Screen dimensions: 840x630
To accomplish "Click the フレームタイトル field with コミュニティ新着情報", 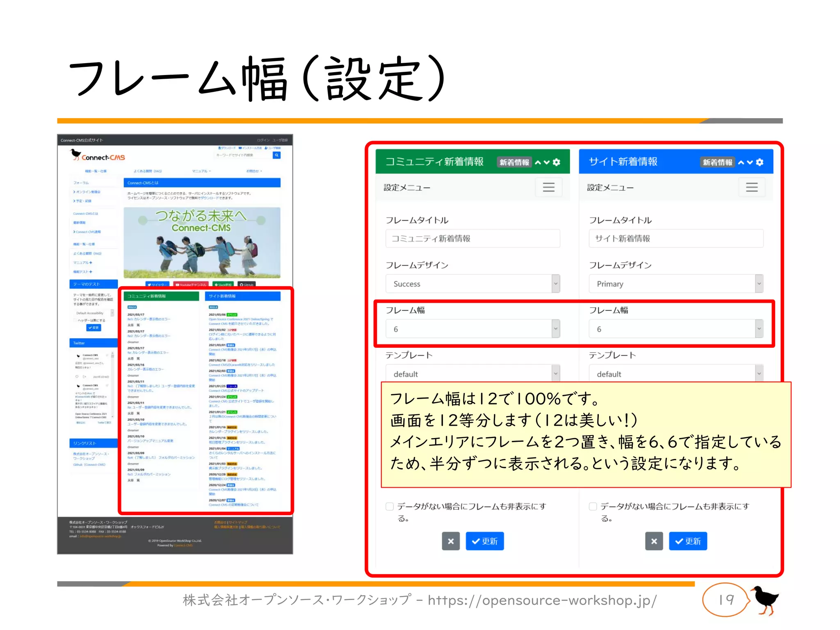I will click(472, 238).
